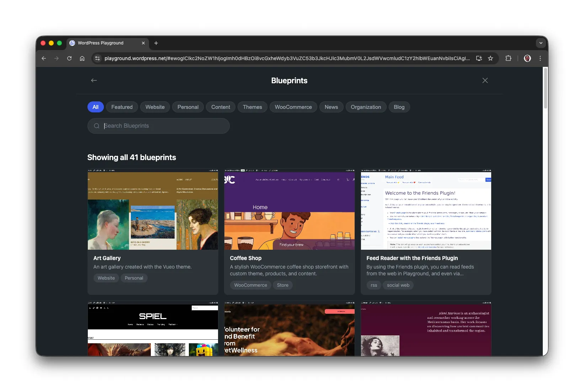Click the Store tag under Coffee Shop
584x392 pixels.
pos(282,285)
